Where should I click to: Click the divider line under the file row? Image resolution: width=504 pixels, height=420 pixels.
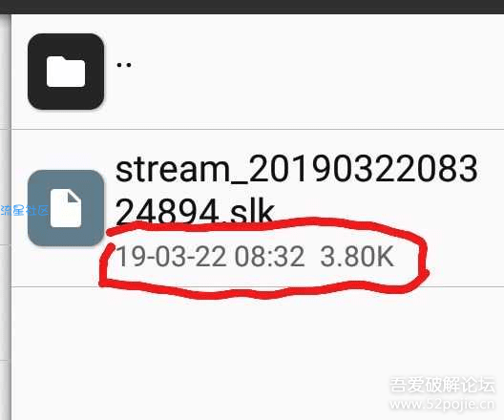pos(258,286)
